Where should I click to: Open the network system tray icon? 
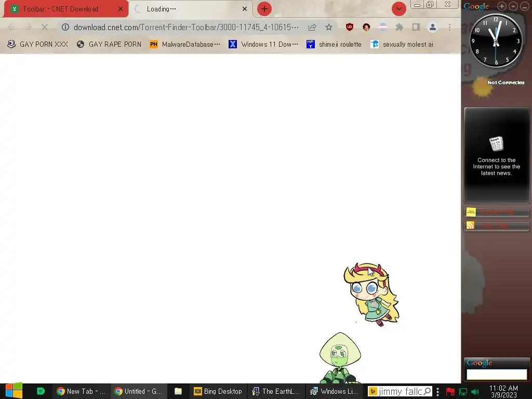coord(463,392)
